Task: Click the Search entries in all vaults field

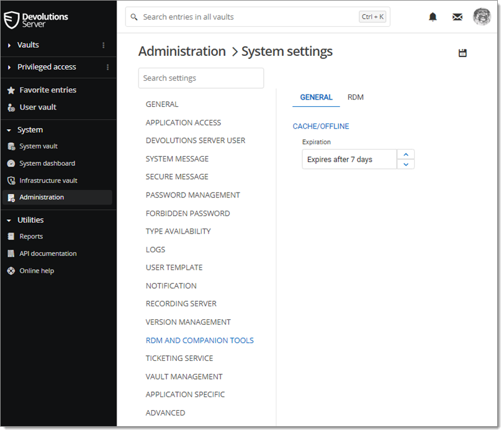Action: coord(258,17)
